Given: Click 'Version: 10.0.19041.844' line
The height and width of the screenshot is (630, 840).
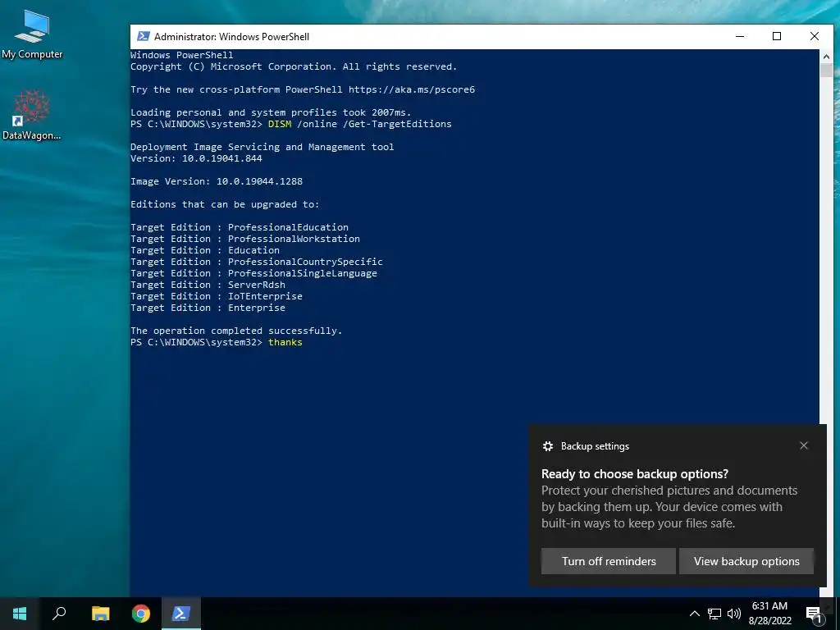Looking at the screenshot, I should tap(196, 158).
